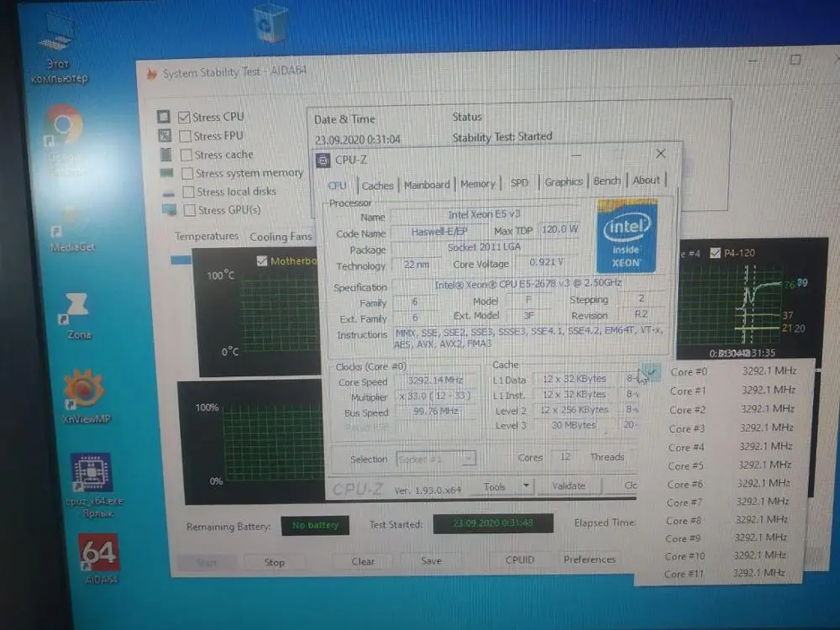Open Preferences in AIDA64
The width and height of the screenshot is (840, 630).
pos(590,559)
